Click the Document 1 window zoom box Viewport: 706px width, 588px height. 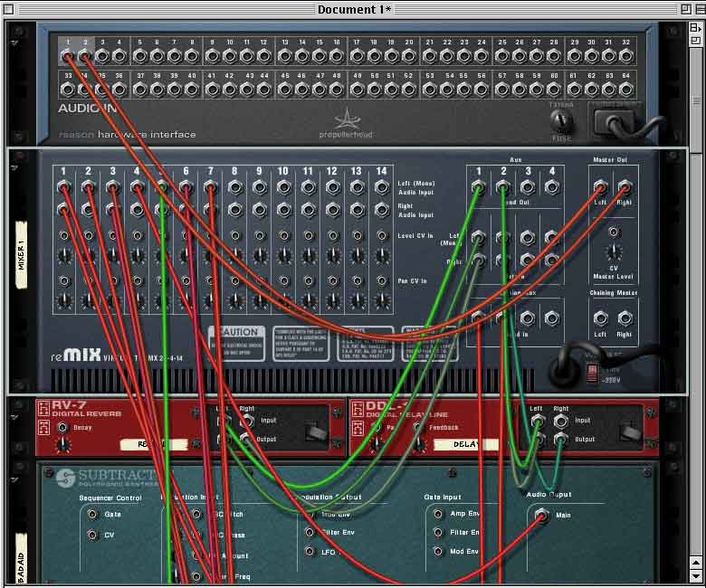[x=686, y=9]
